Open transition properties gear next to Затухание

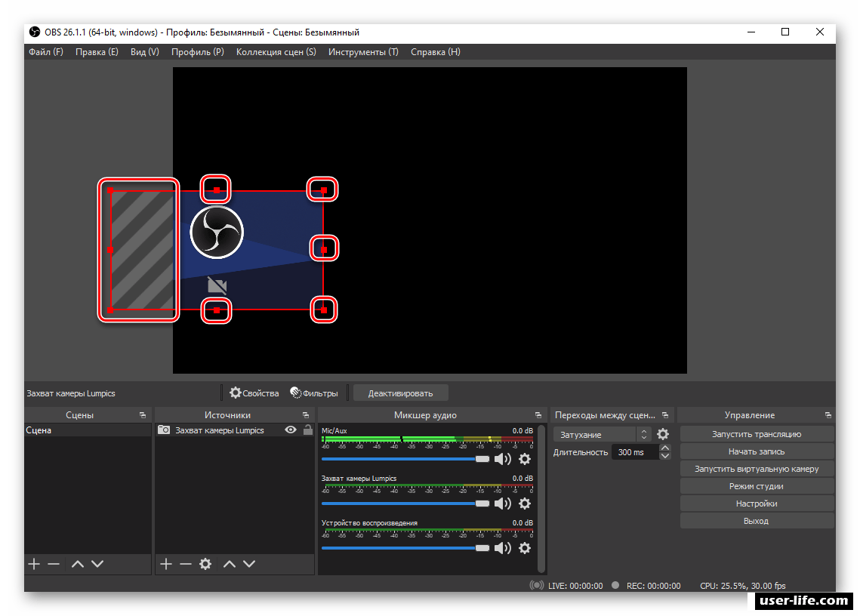point(663,434)
